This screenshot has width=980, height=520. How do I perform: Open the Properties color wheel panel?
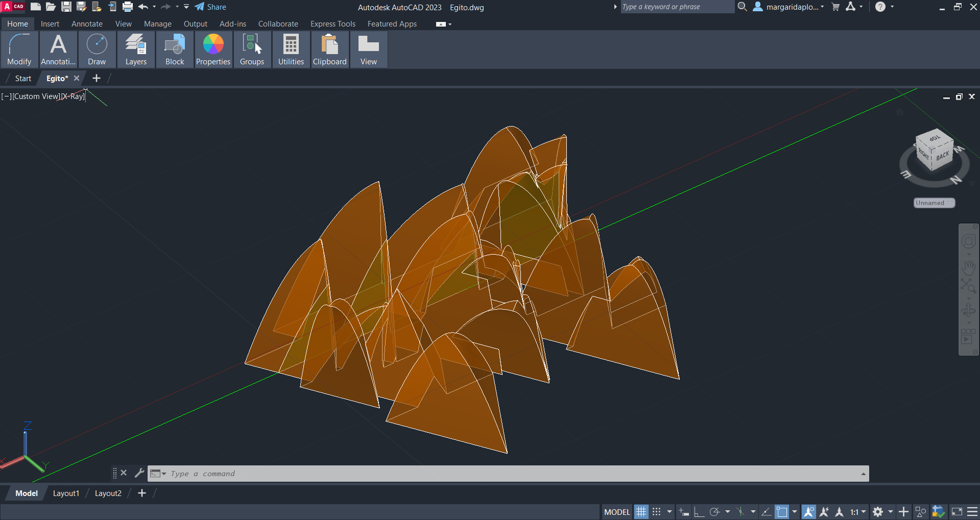pos(213,49)
